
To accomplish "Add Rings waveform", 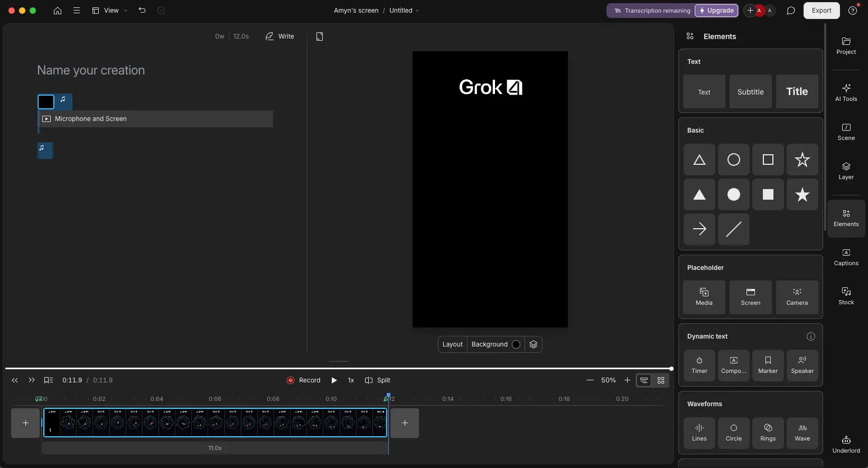I will click(x=768, y=433).
